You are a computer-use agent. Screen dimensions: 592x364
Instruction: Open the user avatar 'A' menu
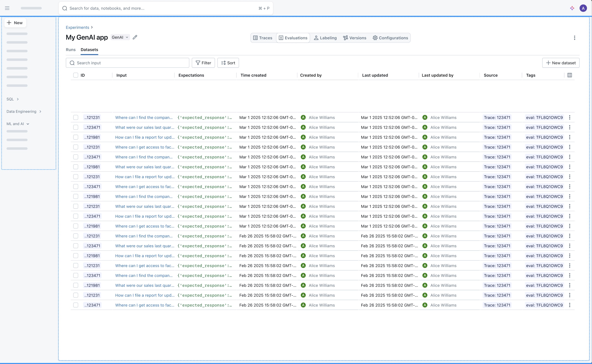tap(583, 8)
